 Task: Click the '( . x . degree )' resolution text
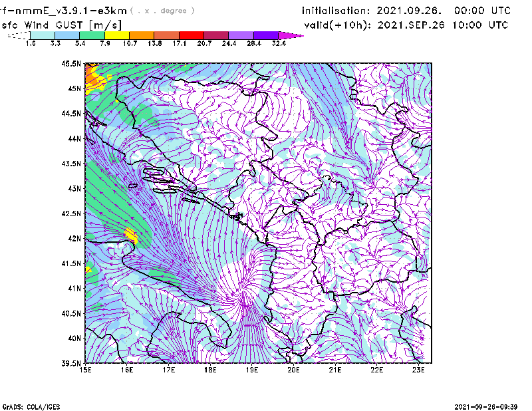tap(162, 11)
